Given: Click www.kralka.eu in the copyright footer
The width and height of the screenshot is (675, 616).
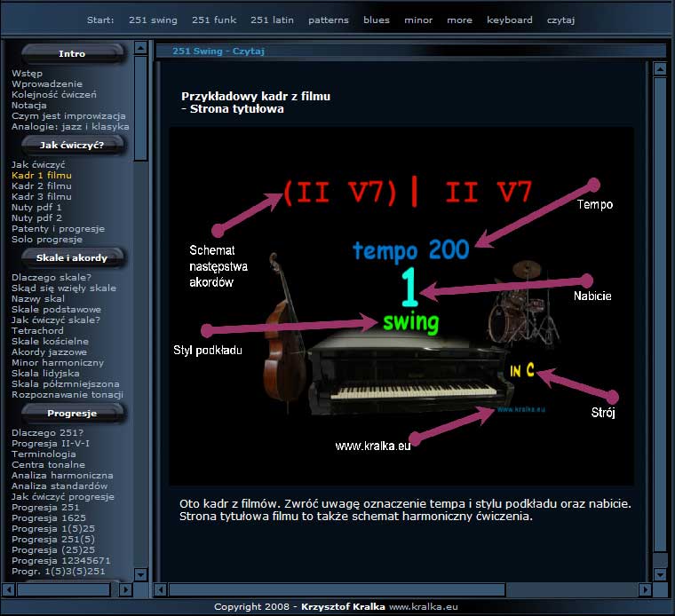Looking at the screenshot, I should (424, 606).
